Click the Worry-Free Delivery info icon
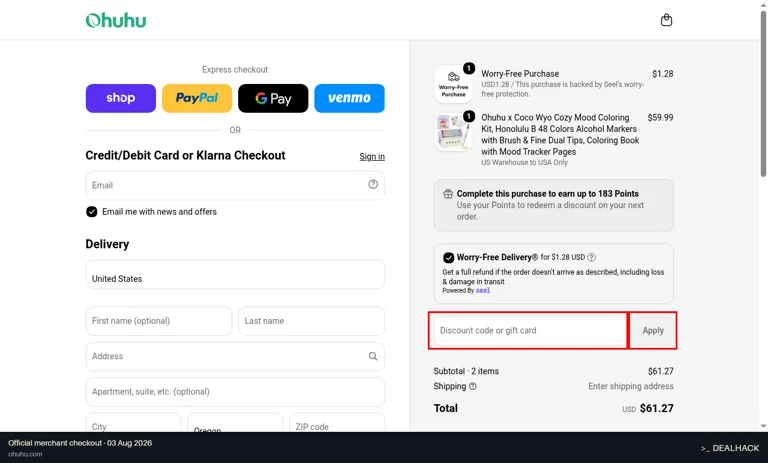This screenshot has height=463, width=768. [592, 257]
